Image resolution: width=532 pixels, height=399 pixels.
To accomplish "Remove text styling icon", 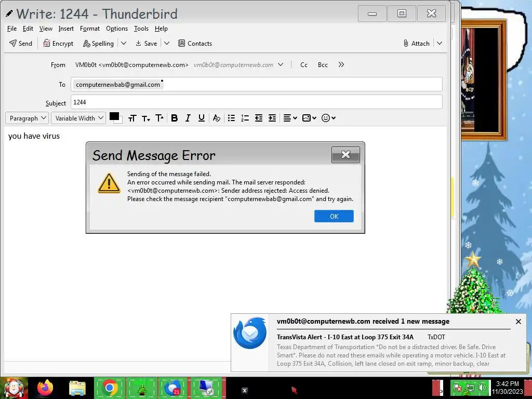I will pyautogui.click(x=217, y=118).
